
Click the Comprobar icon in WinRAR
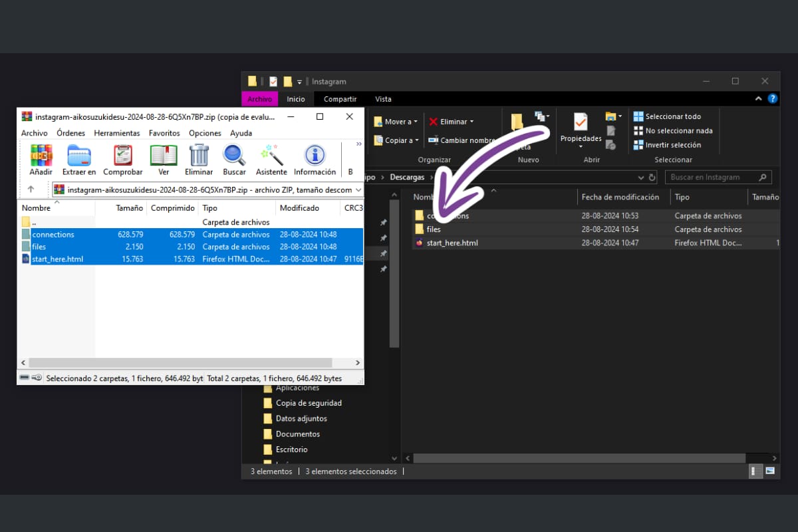coord(123,160)
